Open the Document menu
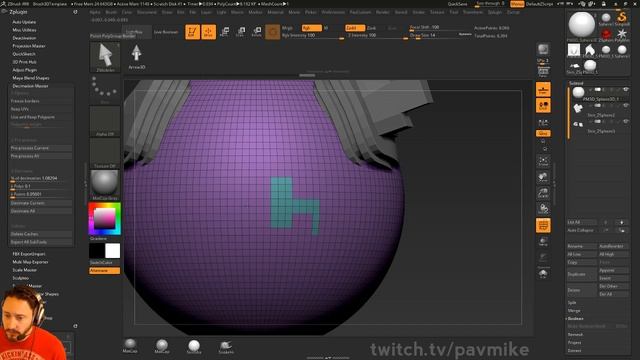 point(147,12)
